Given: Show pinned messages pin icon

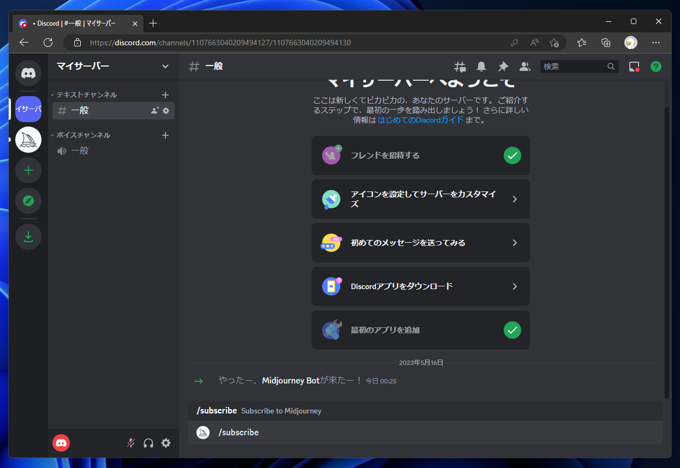Looking at the screenshot, I should [x=503, y=66].
